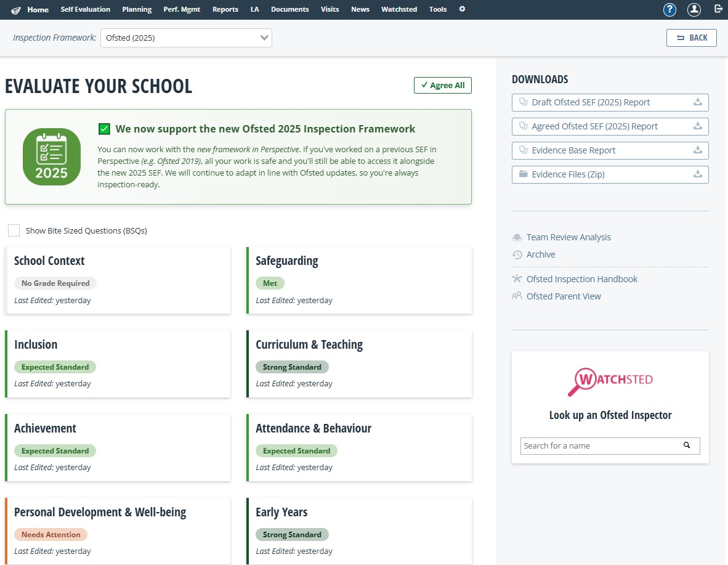This screenshot has height=565, width=728.
Task: Click the Watchsted logo image
Action: pos(610,381)
